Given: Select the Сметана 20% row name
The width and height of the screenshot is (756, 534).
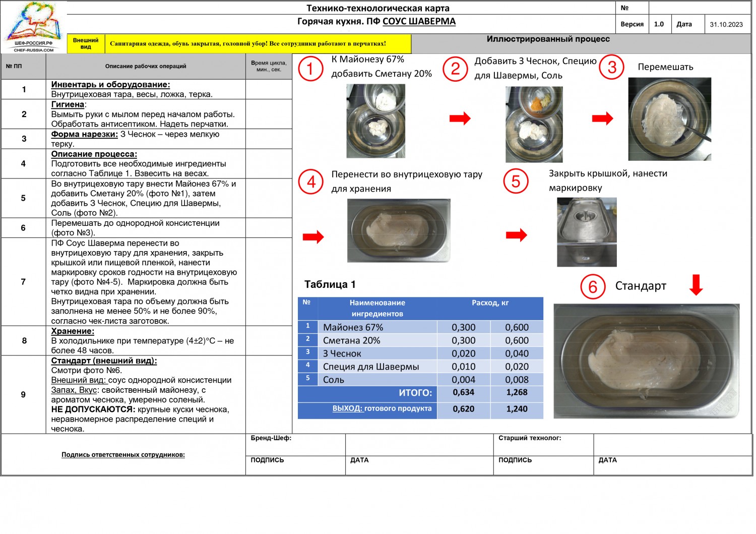Looking at the screenshot, I should coord(351,340).
